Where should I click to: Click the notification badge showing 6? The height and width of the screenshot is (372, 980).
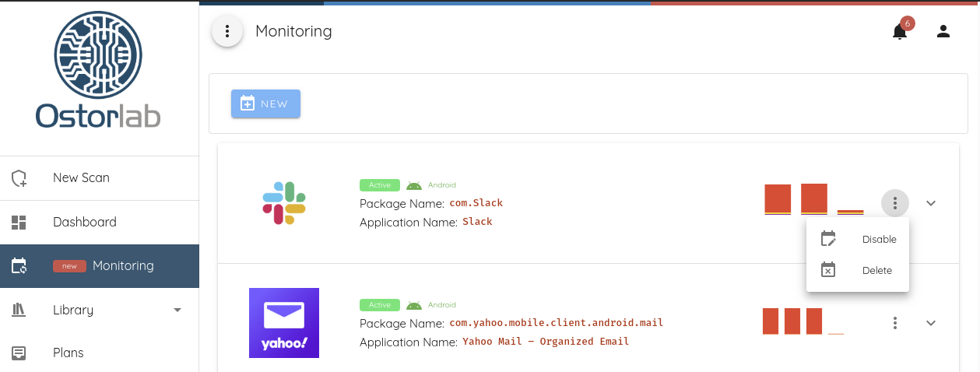907,23
